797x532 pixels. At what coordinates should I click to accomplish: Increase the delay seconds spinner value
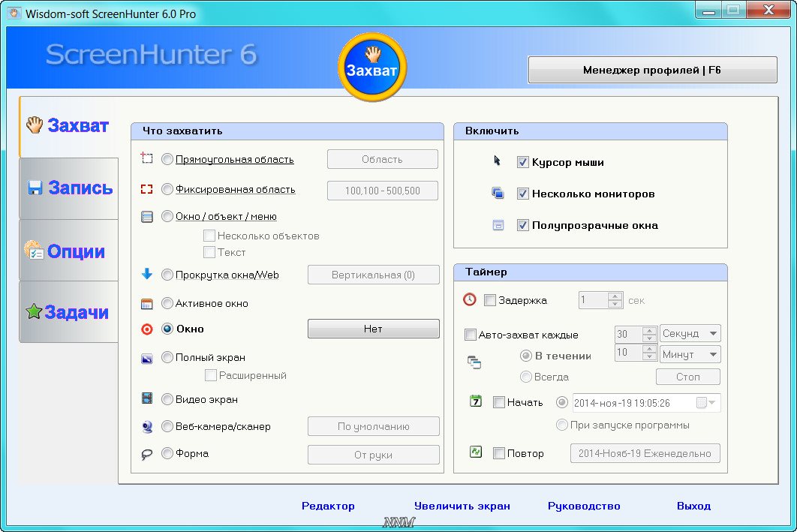615,296
